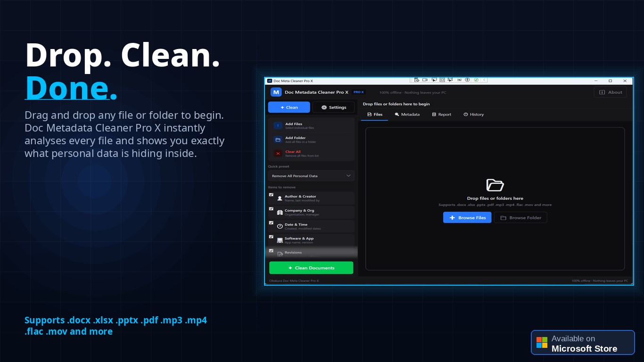
Task: Open the Quick preset dropdown
Action: 311,176
